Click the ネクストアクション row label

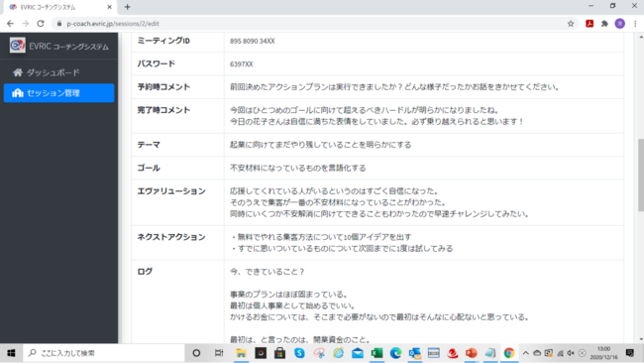[x=171, y=237]
